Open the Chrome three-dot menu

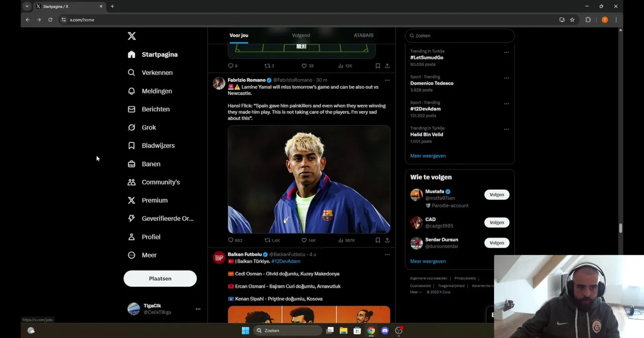(x=616, y=20)
